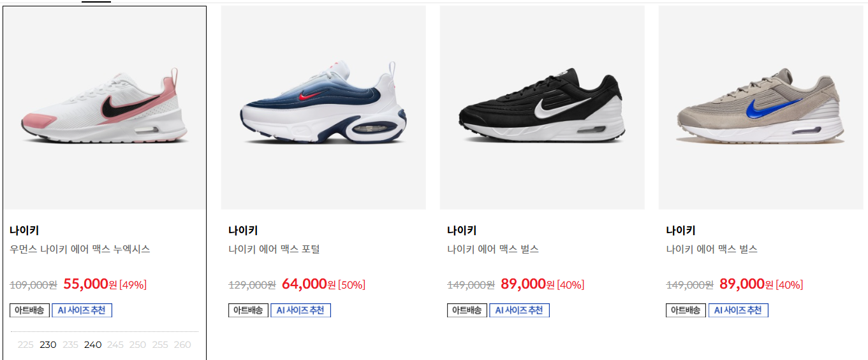This screenshot has width=868, height=360.
Task: Click AI 사이즈 추천 under the black Air Max Verse
Action: (x=519, y=310)
